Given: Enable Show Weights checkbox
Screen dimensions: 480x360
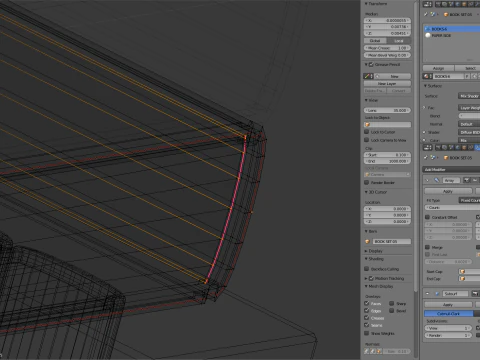Looking at the screenshot, I should [x=367, y=333].
